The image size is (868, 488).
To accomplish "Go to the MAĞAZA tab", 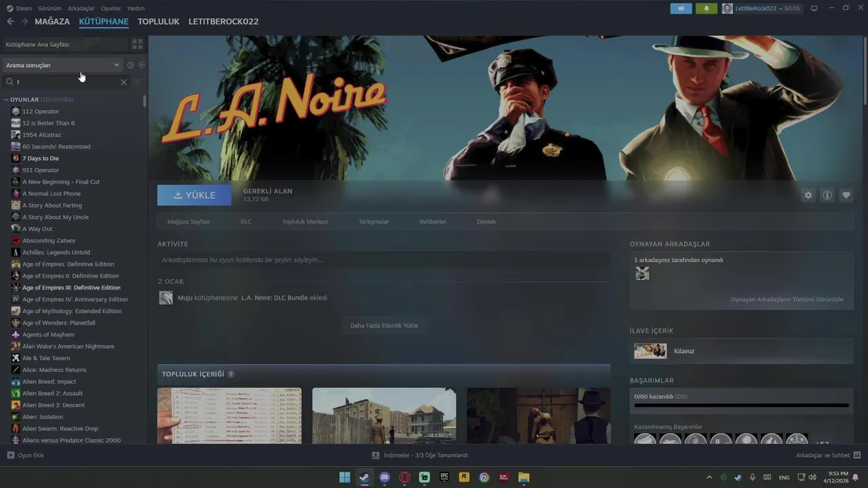I will click(52, 22).
